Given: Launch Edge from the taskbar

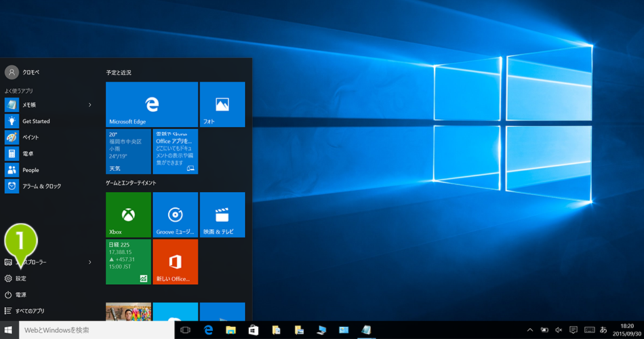Looking at the screenshot, I should pos(209,330).
